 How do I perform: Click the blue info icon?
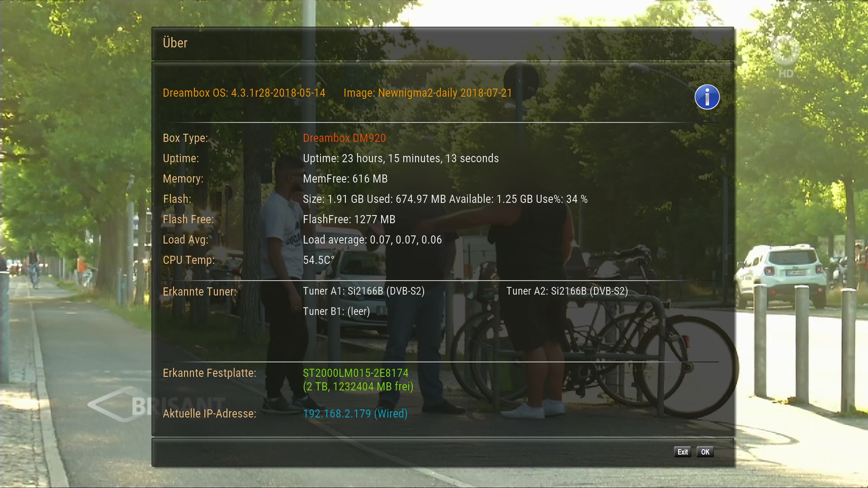tap(707, 97)
